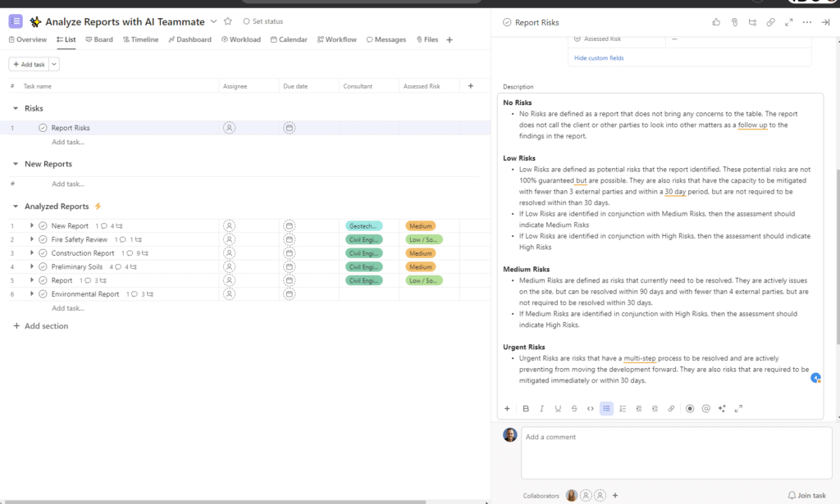
Task: Add a subtask using the subtask icon
Action: 752,22
